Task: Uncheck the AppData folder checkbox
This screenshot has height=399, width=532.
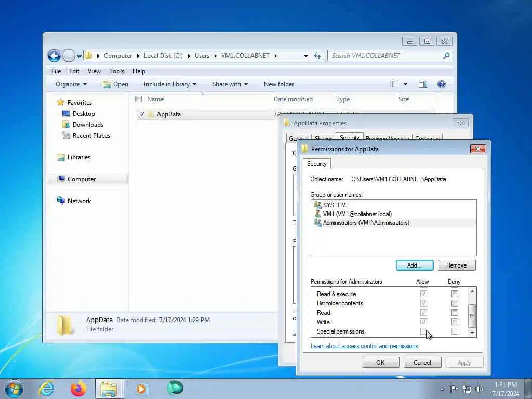Action: coord(142,114)
